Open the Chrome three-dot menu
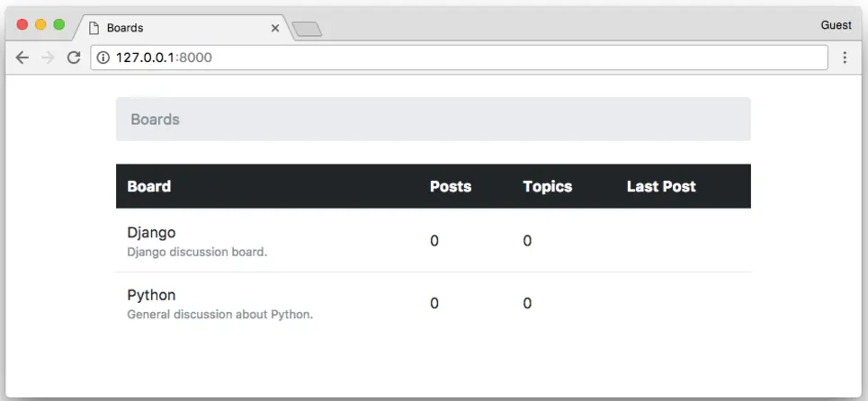The width and height of the screenshot is (868, 401). click(x=845, y=58)
